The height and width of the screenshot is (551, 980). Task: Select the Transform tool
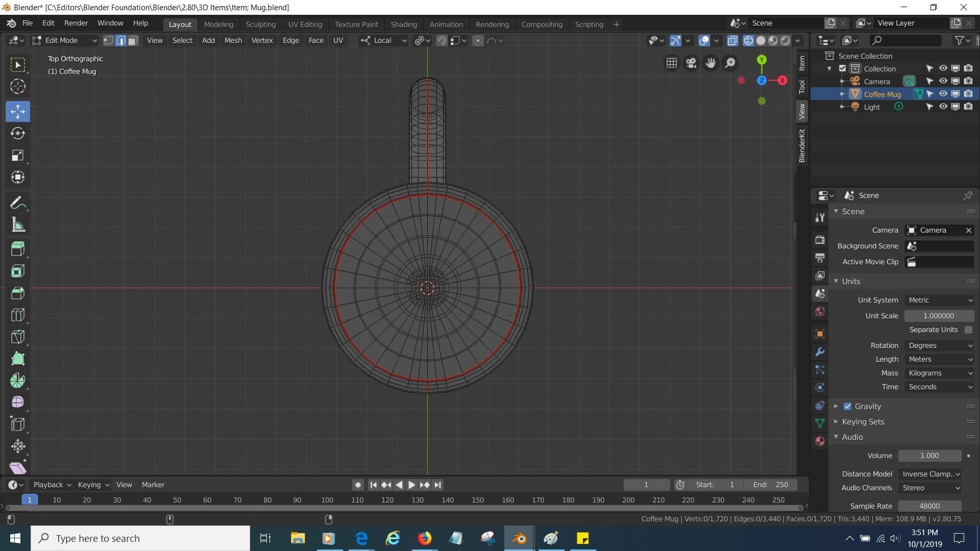(x=18, y=178)
